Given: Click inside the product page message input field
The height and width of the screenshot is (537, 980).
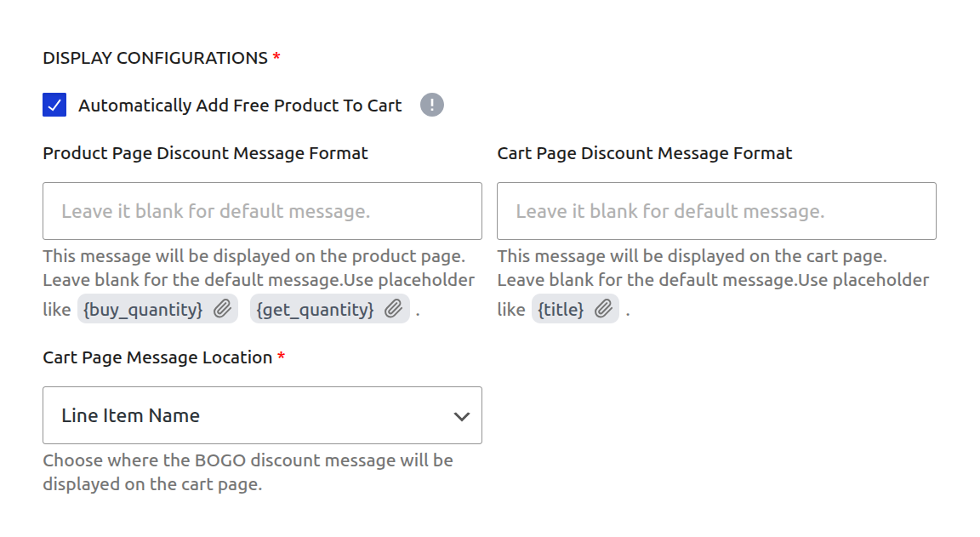Looking at the screenshot, I should (x=262, y=211).
